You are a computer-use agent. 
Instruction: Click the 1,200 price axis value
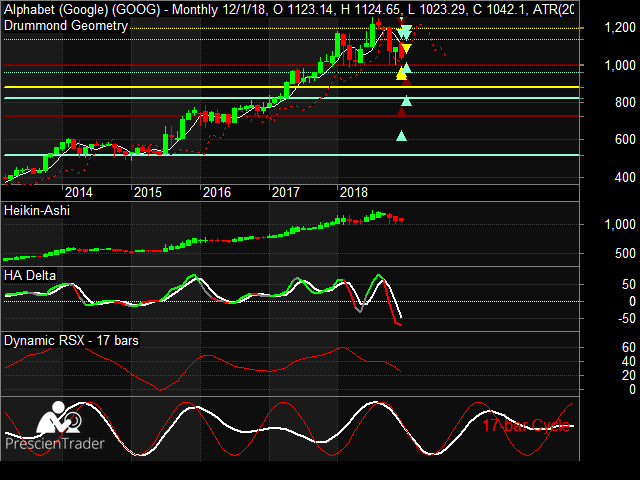620,28
